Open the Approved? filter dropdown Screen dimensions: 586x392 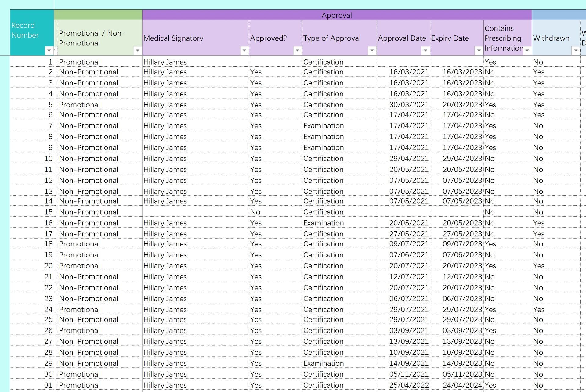[297, 50]
